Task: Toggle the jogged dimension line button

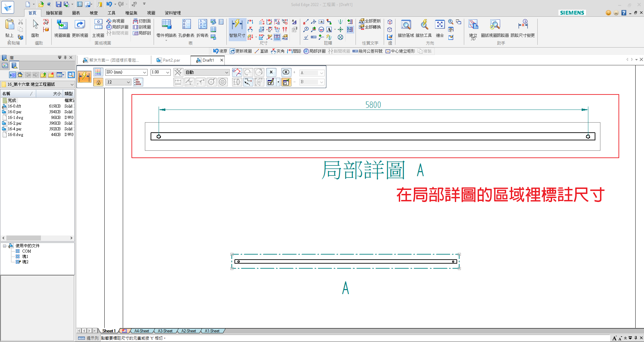Action: point(248,82)
